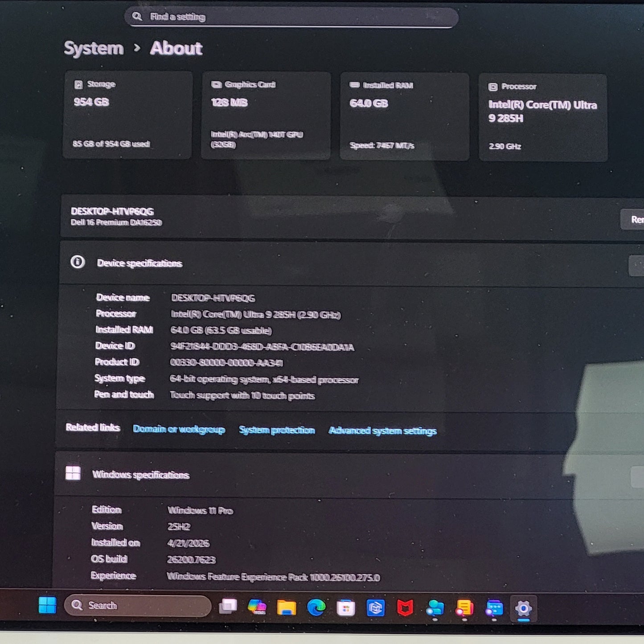
Task: Open Advanced system settings link
Action: tap(382, 431)
